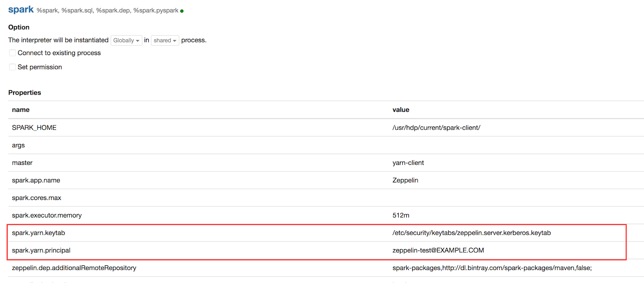644x283 pixels.
Task: Click the spark.app.name value Zeppelin
Action: point(405,180)
